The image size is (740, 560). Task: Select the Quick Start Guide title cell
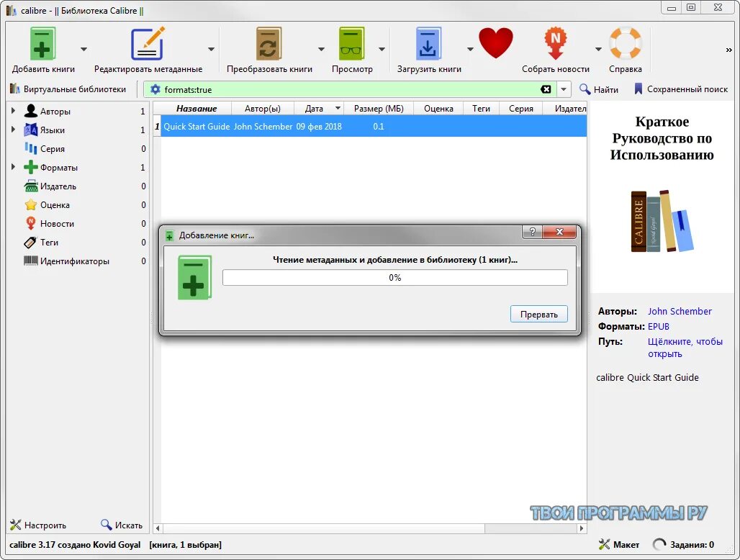coord(197,127)
